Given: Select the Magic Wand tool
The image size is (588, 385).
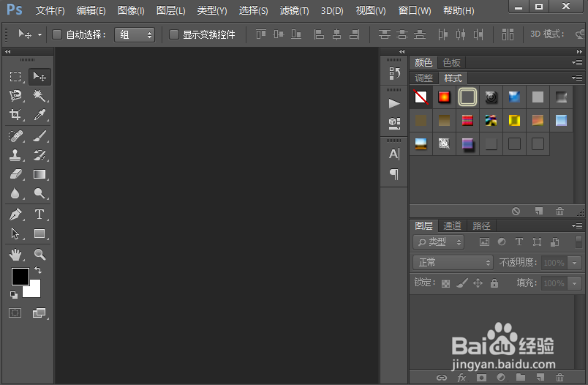Looking at the screenshot, I should pos(39,96).
